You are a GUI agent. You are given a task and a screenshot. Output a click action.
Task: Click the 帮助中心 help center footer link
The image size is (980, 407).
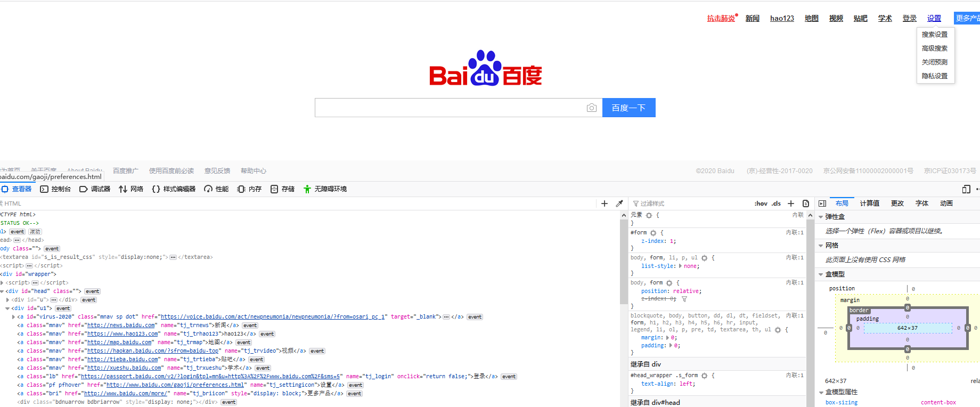coord(254,171)
